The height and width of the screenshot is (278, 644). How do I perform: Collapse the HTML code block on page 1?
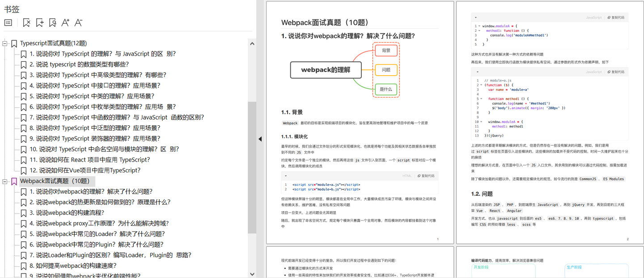click(x=286, y=176)
